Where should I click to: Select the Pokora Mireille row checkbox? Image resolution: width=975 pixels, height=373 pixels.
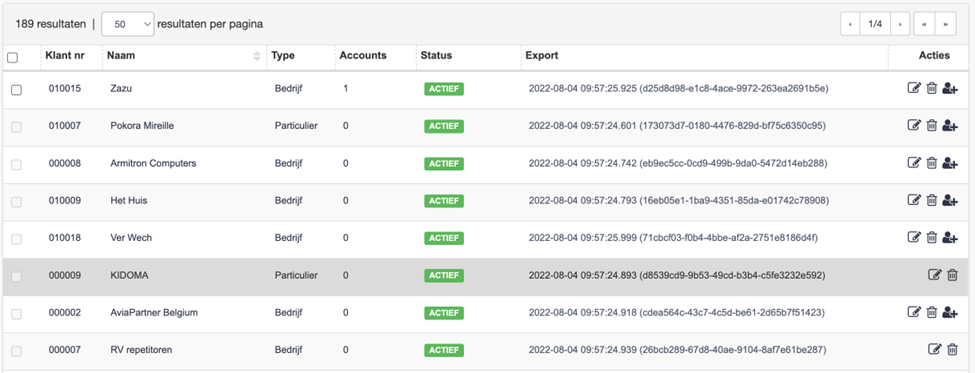pyautogui.click(x=16, y=127)
